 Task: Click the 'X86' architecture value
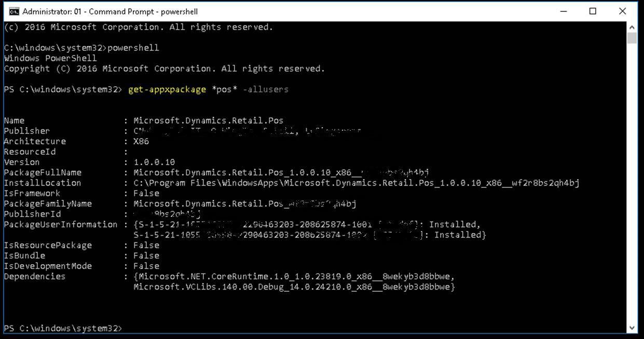141,141
